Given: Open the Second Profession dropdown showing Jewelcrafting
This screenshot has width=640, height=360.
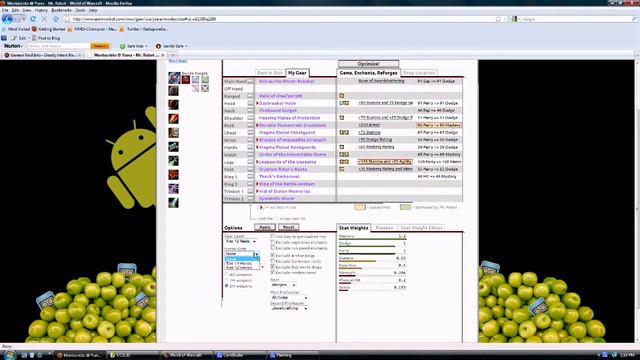Looking at the screenshot, I should pos(289,308).
